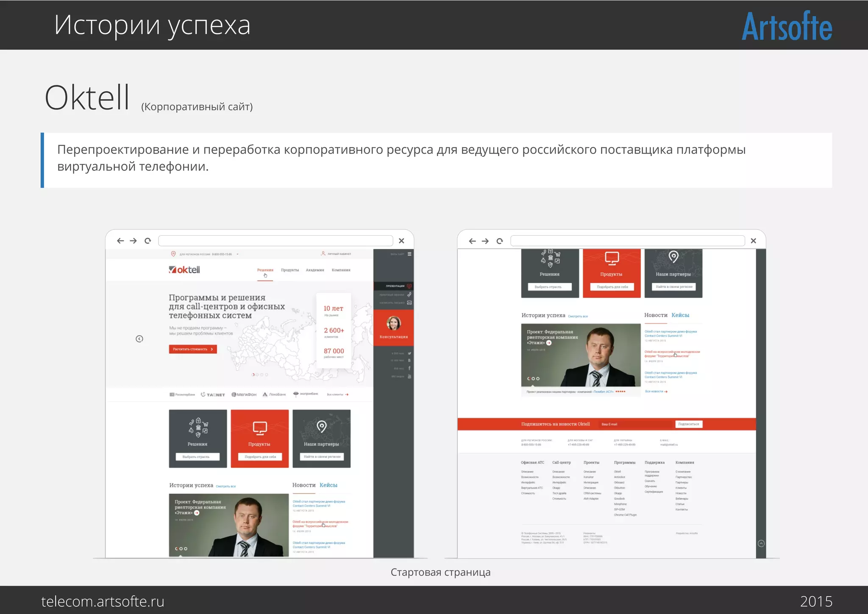The width and height of the screenshot is (868, 614).
Task: Expand the regional phone number dropdown arrow
Action: coord(237,254)
